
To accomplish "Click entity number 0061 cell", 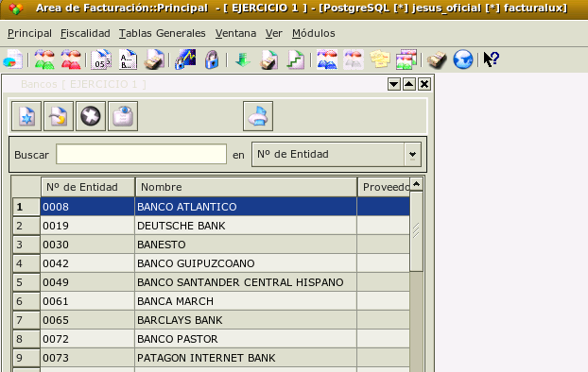I will click(x=88, y=301).
